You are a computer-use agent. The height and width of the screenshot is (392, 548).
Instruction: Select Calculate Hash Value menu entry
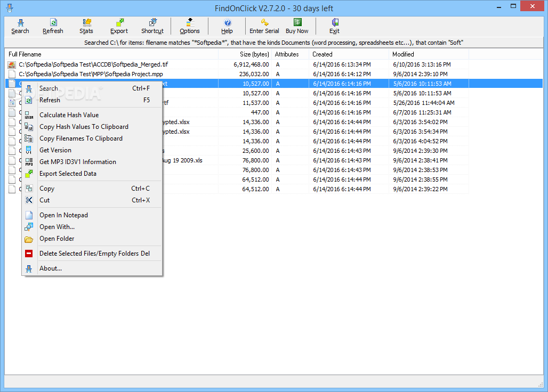[92, 115]
